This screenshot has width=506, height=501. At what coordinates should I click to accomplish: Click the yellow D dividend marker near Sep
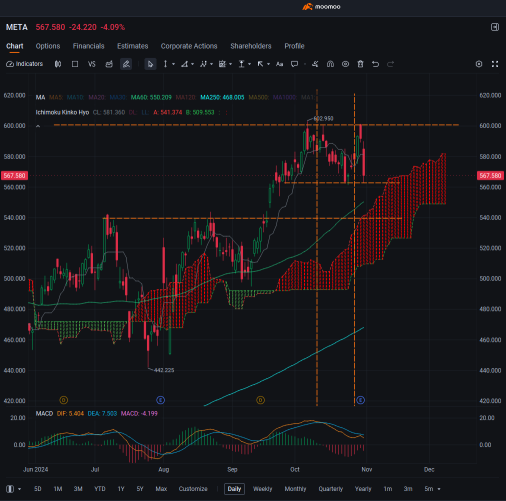tap(261, 400)
